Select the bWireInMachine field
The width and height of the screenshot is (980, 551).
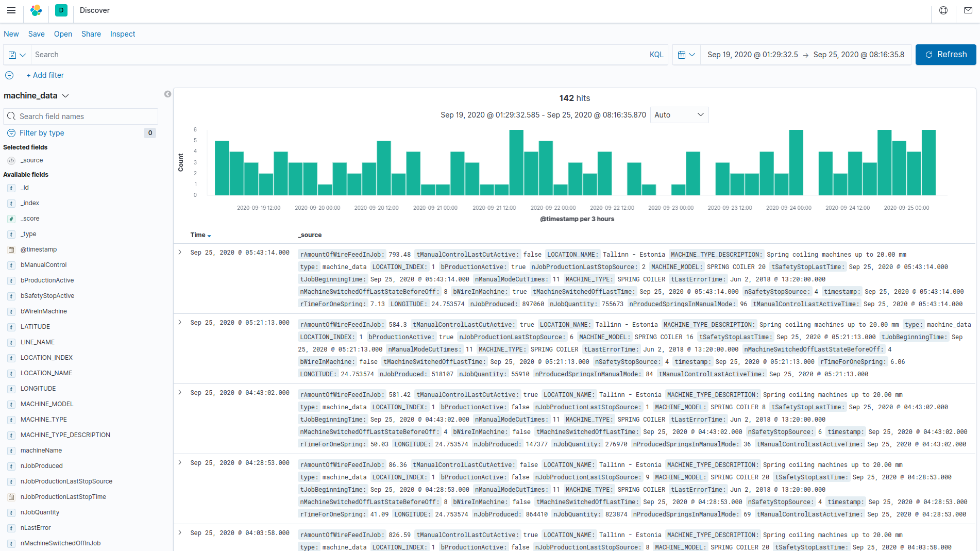[44, 311]
